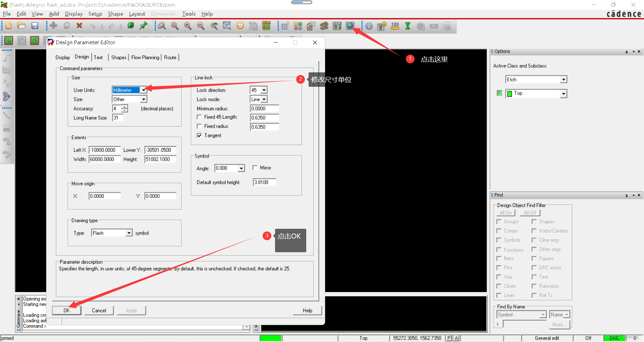644x342 pixels.
Task: Check the Mirror checkbox
Action: (255, 167)
